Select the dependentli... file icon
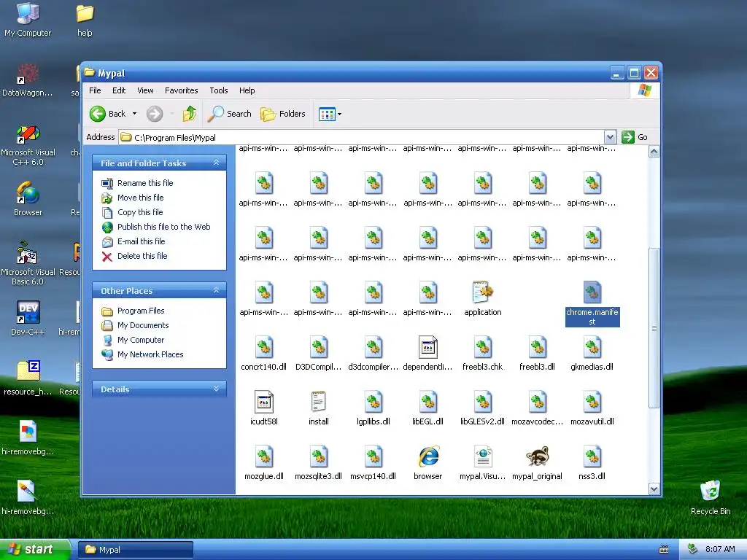This screenshot has width=747, height=560. pyautogui.click(x=427, y=348)
